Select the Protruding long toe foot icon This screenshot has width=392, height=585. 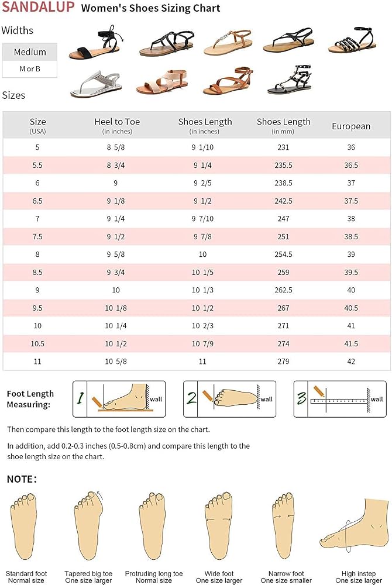tap(152, 526)
